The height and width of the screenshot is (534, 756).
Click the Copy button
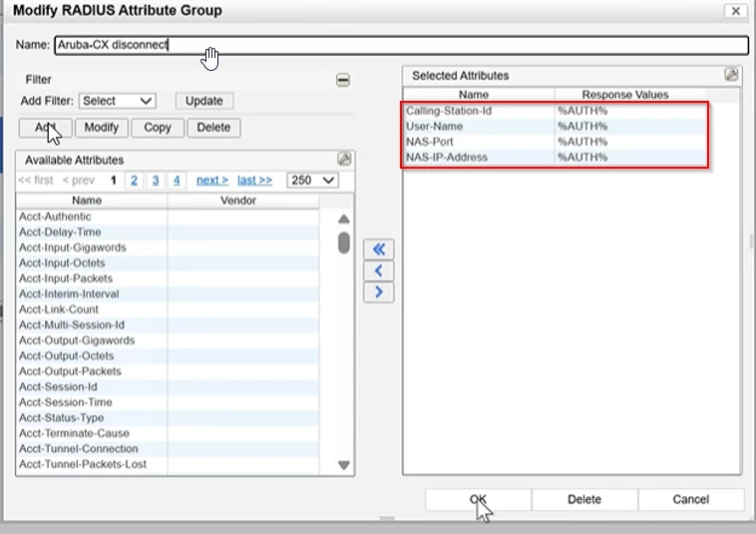point(158,128)
